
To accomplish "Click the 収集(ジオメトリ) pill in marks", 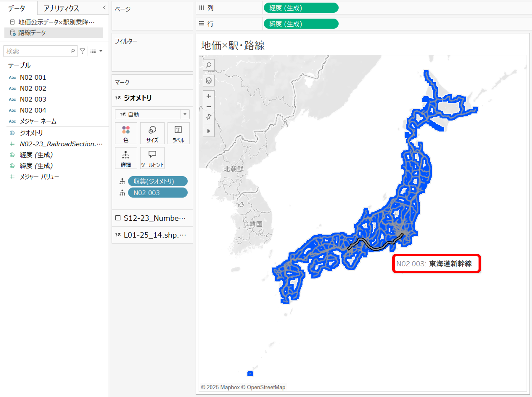I will [x=158, y=181].
